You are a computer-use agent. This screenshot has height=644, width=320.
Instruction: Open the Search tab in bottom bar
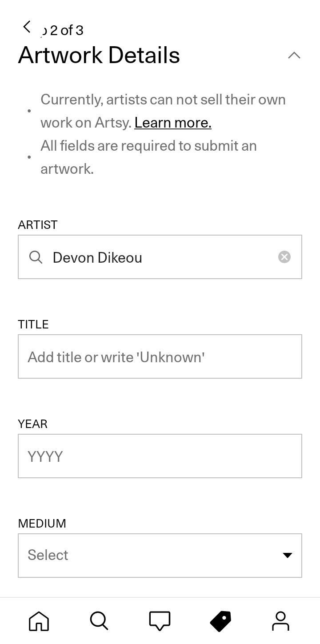[99, 621]
